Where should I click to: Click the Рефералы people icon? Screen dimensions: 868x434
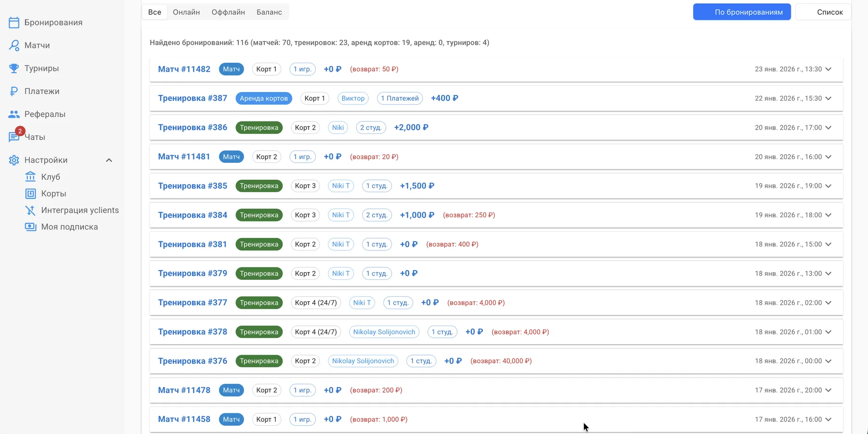click(x=14, y=114)
